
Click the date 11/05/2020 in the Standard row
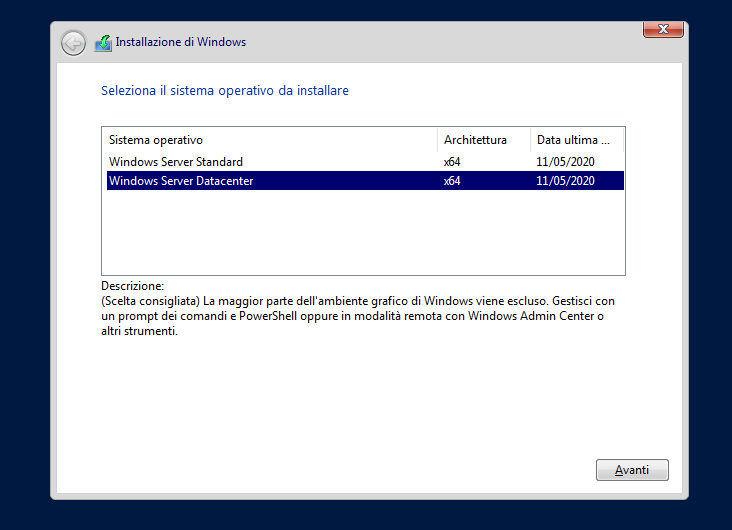tap(565, 162)
